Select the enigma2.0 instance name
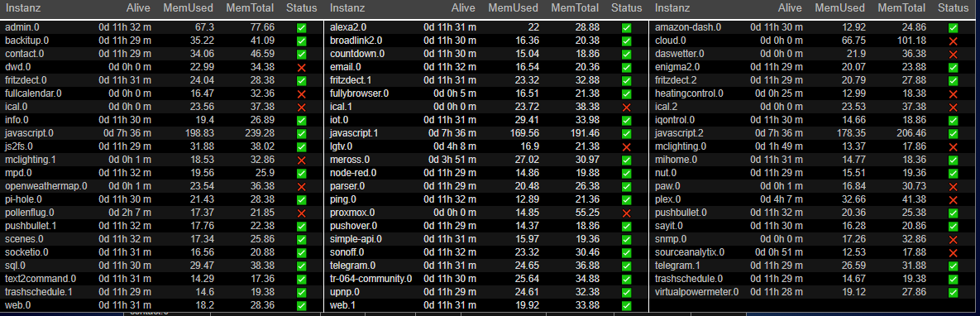This screenshot has height=316, width=980. 677,67
